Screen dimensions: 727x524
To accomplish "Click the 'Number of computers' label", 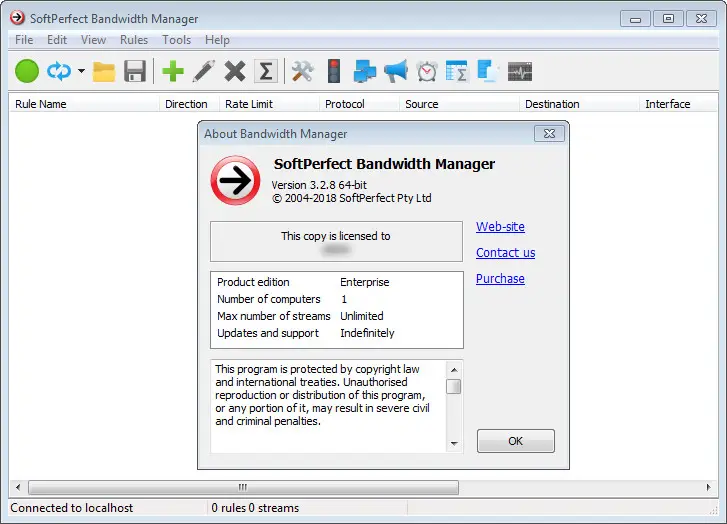I will coord(268,299).
